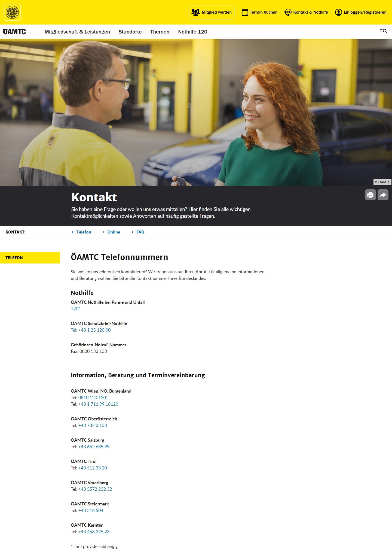
Task: Call Tirol number +43 512 33 20
Action: pos(93,468)
